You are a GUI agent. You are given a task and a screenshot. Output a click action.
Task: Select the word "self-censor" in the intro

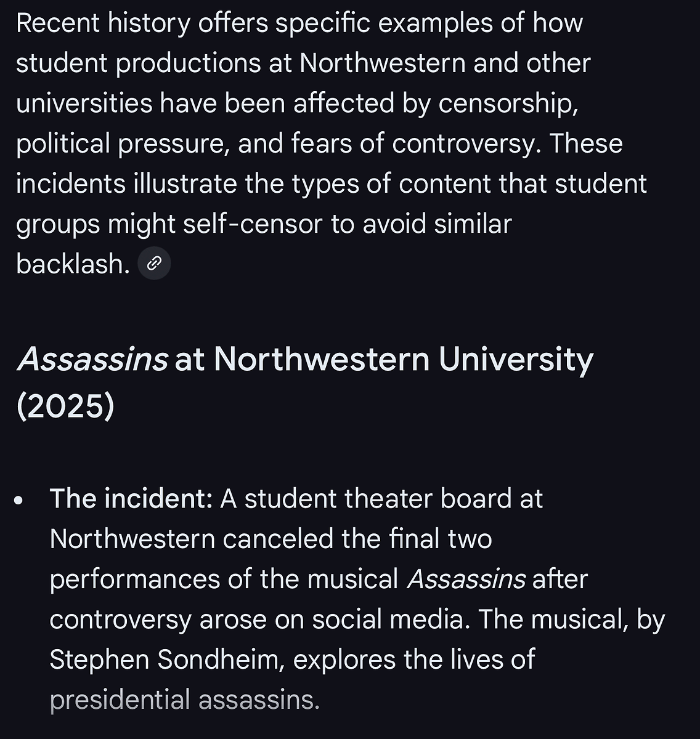coord(253,224)
